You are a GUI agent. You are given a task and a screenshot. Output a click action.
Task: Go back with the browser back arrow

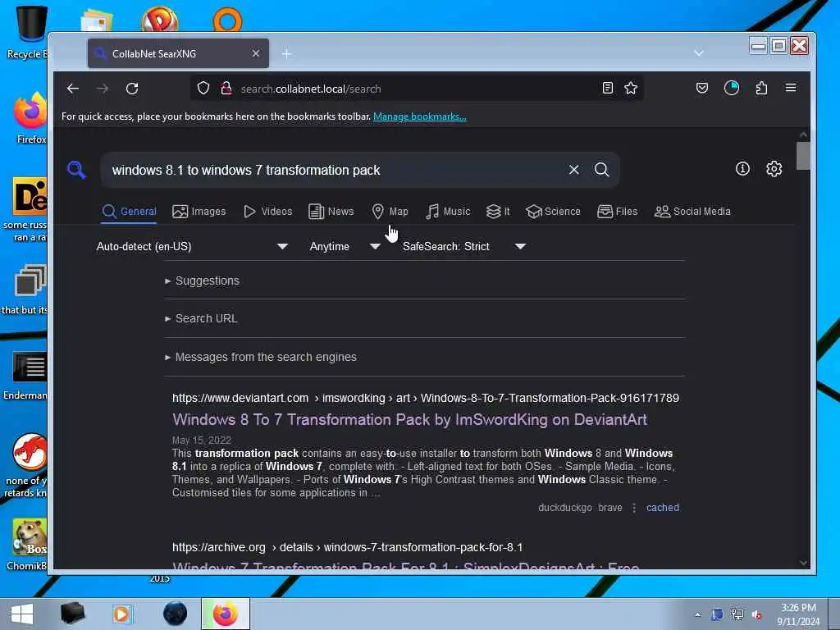point(73,89)
